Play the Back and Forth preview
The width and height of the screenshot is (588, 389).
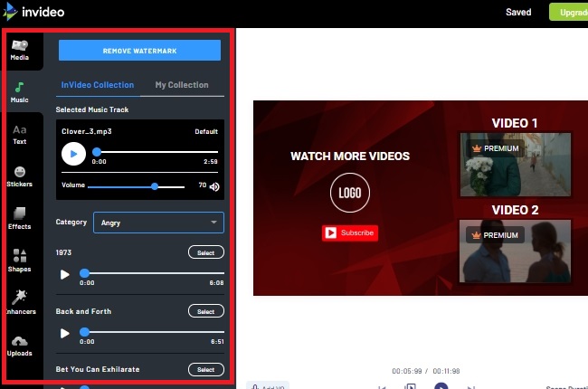65,333
